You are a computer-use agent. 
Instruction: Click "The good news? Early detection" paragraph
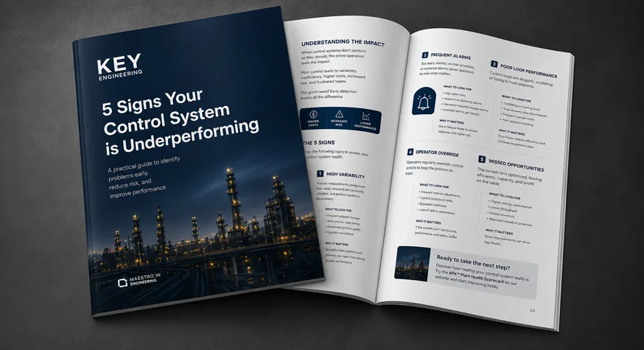(x=329, y=94)
